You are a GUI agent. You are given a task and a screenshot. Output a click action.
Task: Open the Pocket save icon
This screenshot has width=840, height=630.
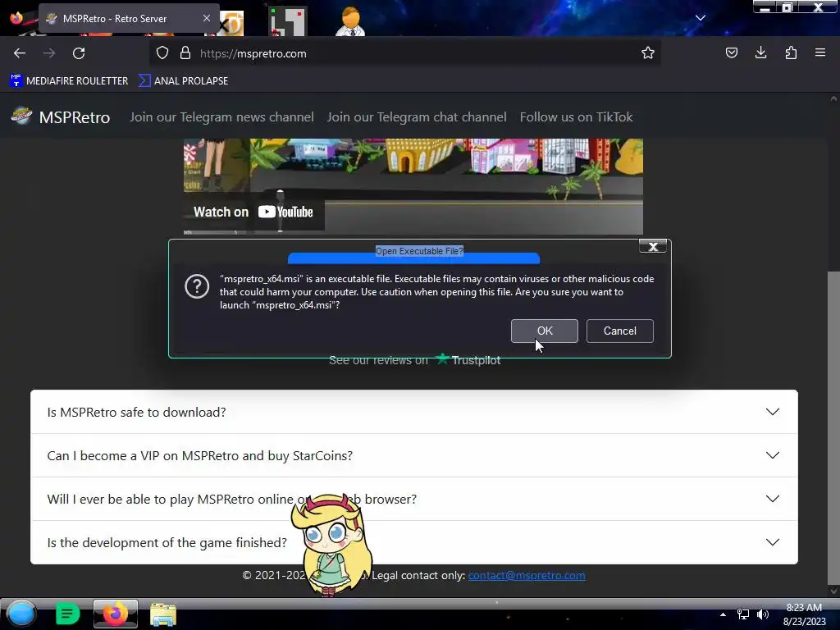pos(731,52)
